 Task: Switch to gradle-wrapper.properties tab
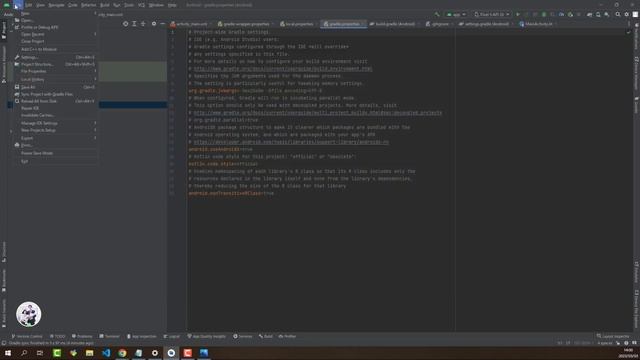[x=245, y=24]
